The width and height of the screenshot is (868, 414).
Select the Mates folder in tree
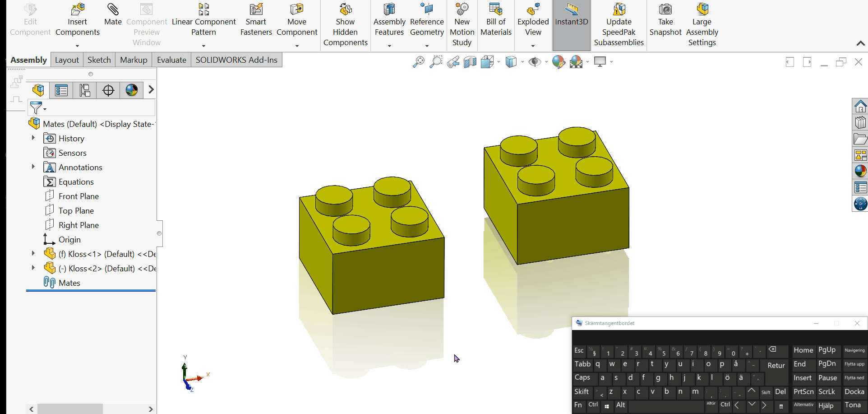[69, 283]
